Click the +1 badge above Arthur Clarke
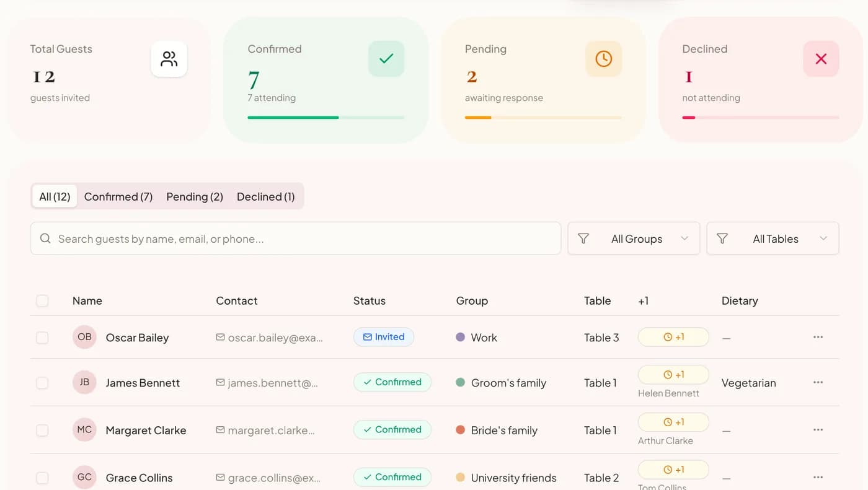868x490 pixels. coord(673,422)
